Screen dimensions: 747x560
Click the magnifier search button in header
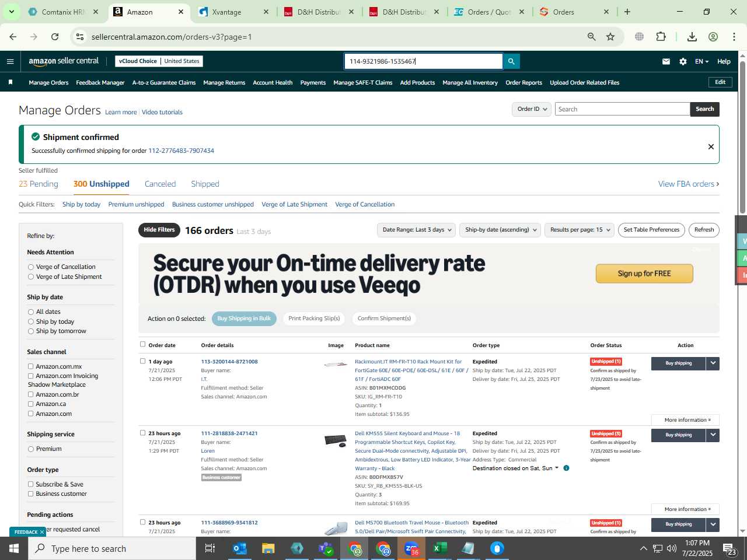(x=511, y=61)
